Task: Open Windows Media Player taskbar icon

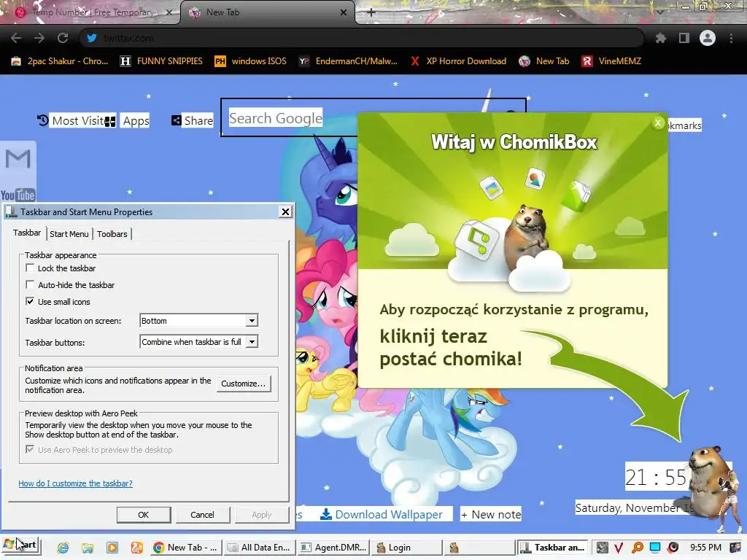Action: (x=112, y=548)
